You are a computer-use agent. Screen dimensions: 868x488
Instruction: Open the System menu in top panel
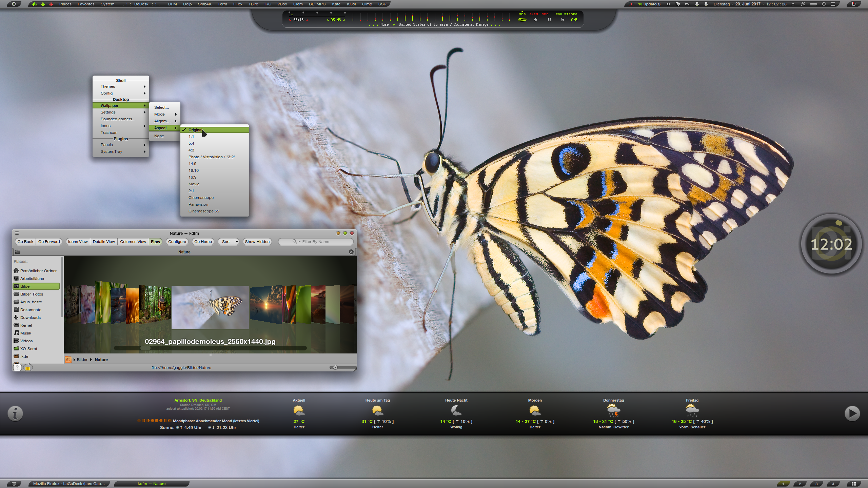107,4
